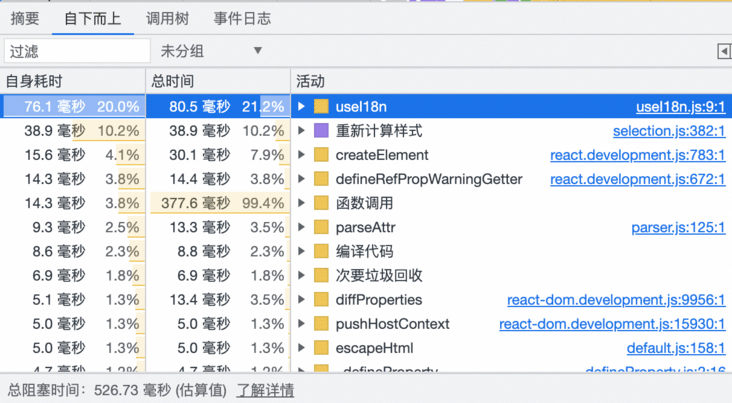732x403 pixels.
Task: Click the 总阻塞时间 526.73 毫秒 status text
Action: pos(117,390)
